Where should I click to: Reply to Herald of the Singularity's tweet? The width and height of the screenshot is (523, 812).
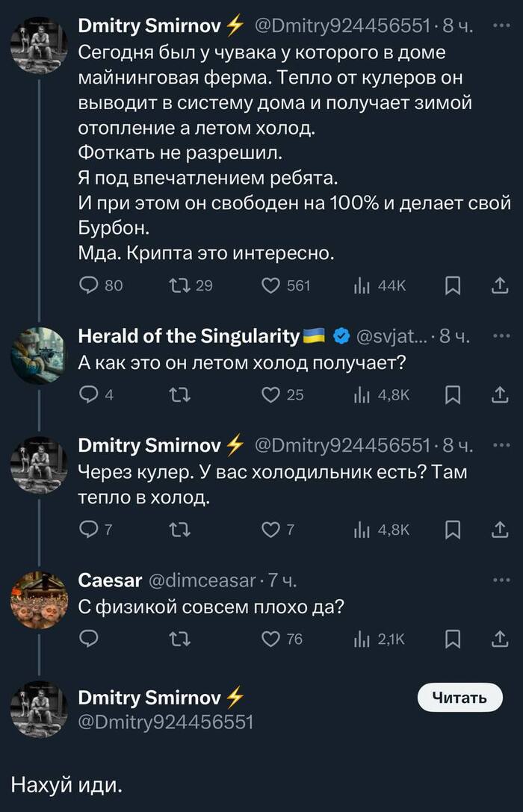(87, 394)
